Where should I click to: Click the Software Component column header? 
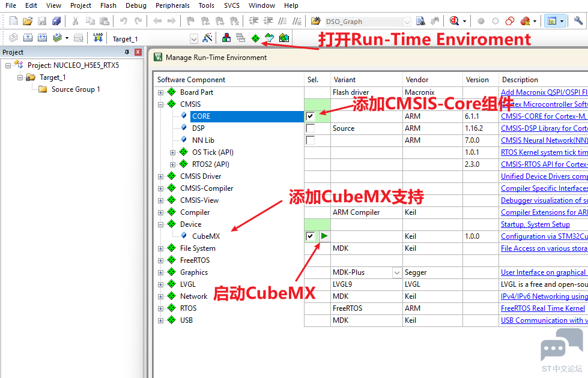click(229, 79)
